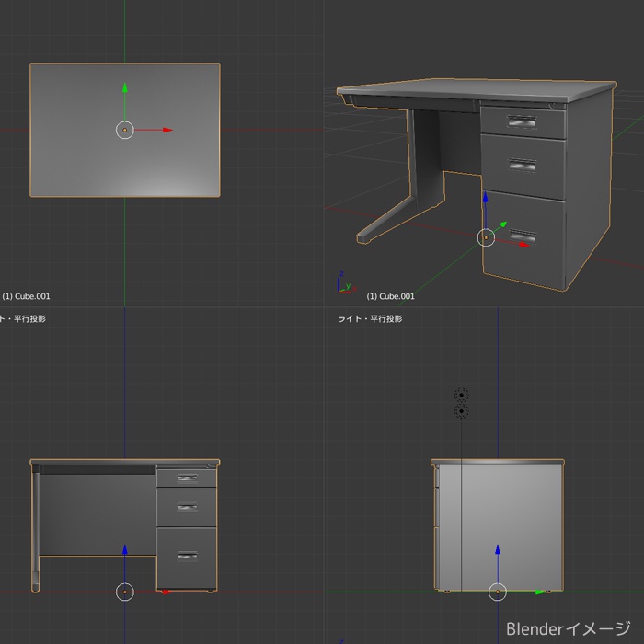Click the mini XYZ axis indicator
This screenshot has height=644, width=644.
(x=346, y=282)
